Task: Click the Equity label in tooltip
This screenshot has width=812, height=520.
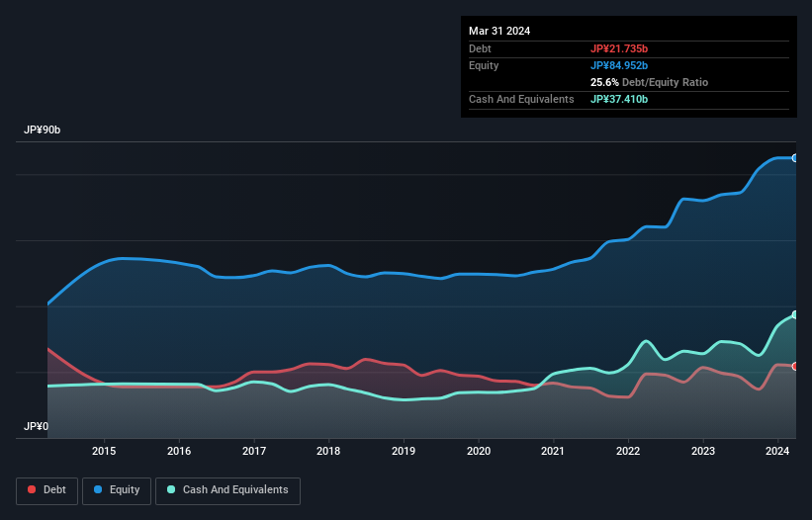Action: tap(484, 65)
